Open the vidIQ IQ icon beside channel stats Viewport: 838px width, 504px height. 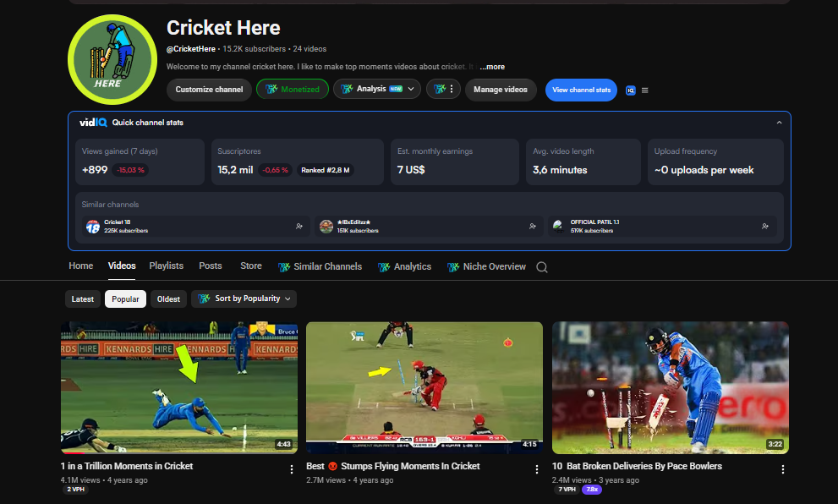point(631,90)
